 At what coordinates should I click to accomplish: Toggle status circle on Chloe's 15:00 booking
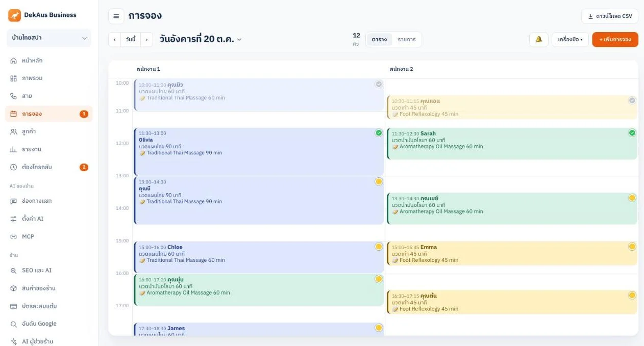(379, 247)
